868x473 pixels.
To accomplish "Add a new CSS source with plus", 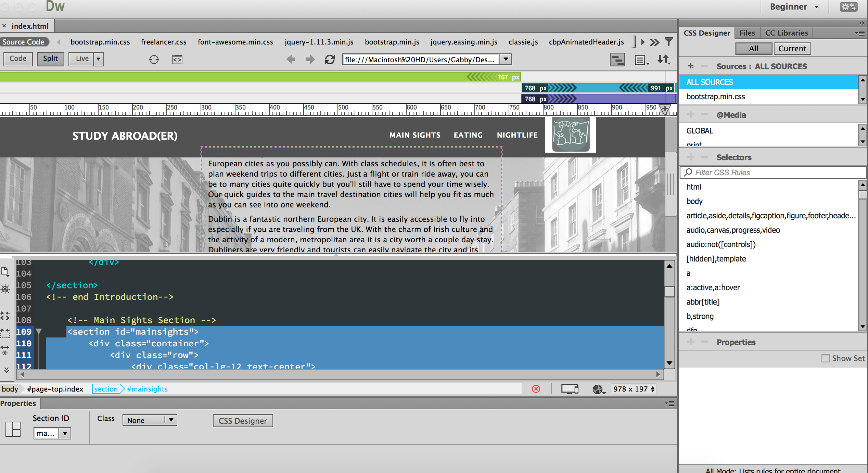I will point(691,66).
